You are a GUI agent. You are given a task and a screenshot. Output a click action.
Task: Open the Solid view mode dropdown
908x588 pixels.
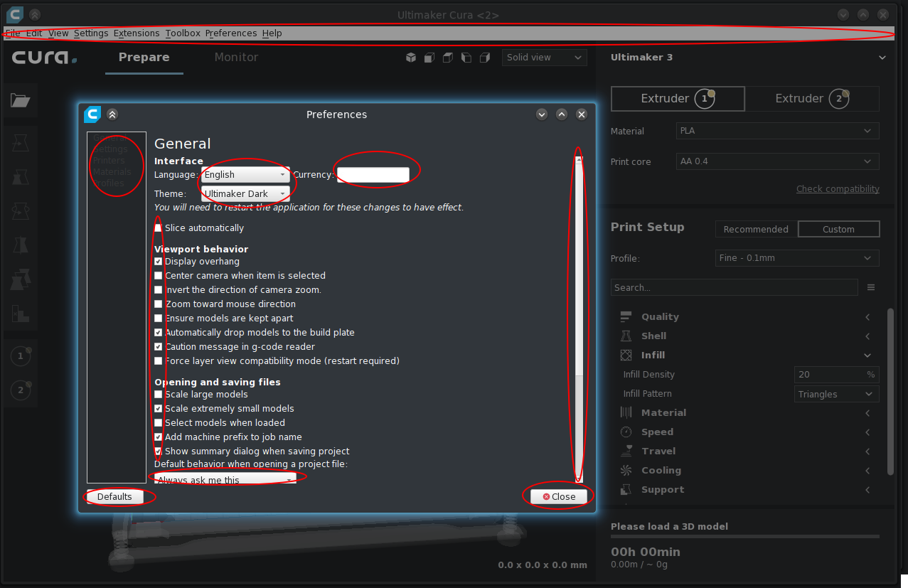544,58
